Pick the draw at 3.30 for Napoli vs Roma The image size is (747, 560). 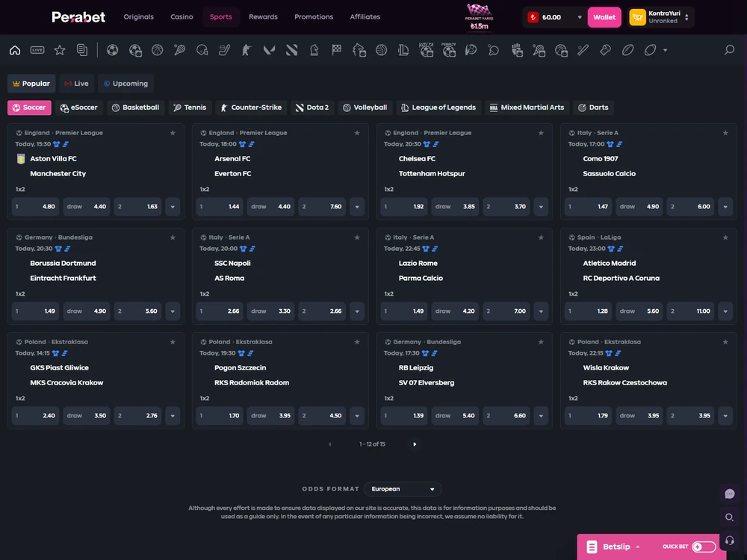pos(271,311)
